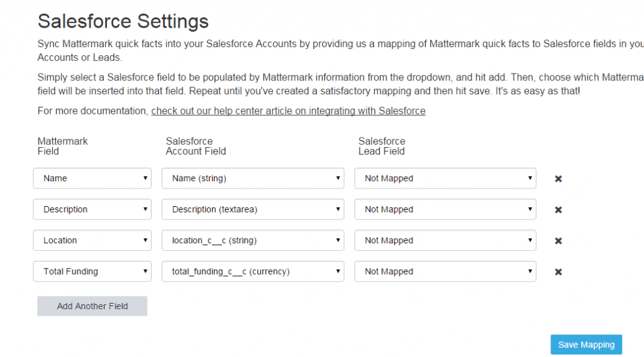The image size is (644, 357).
Task: Open the Name Mattermark field dropdown
Action: (92, 178)
